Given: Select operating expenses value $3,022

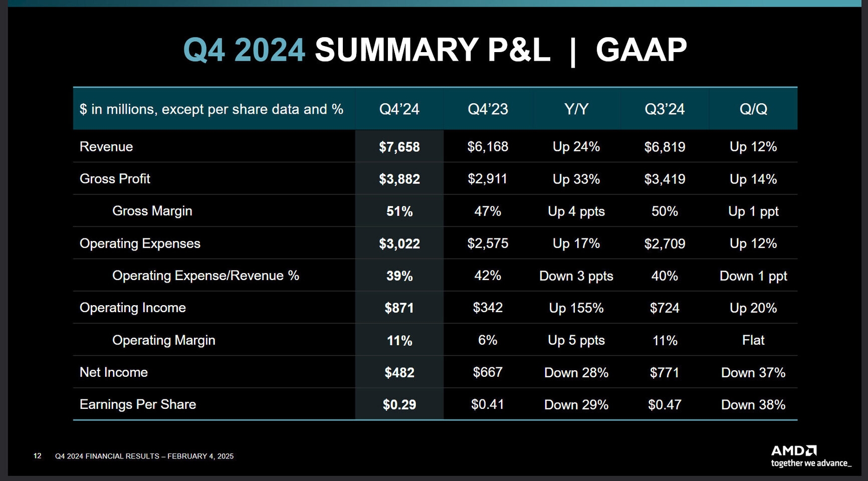Looking at the screenshot, I should point(399,244).
